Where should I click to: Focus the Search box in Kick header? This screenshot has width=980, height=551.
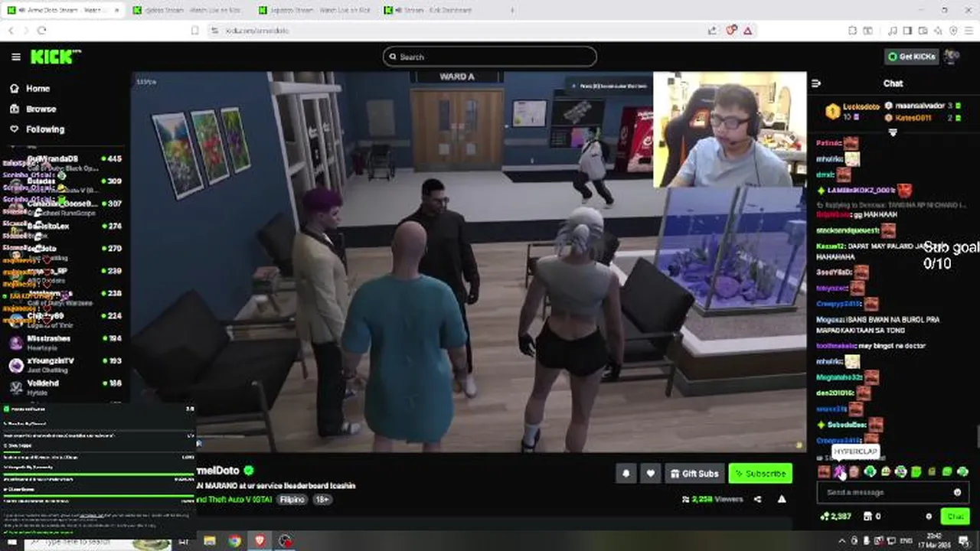point(490,57)
